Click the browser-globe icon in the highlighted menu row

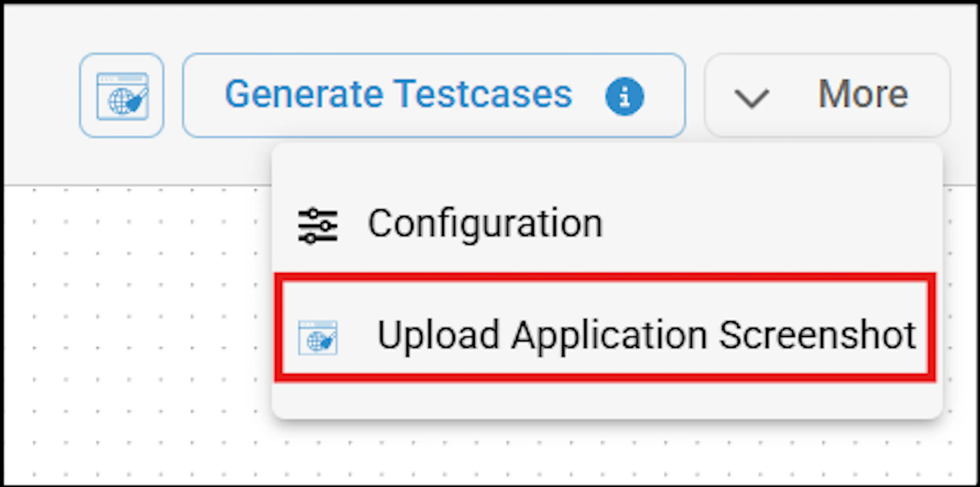click(x=318, y=338)
